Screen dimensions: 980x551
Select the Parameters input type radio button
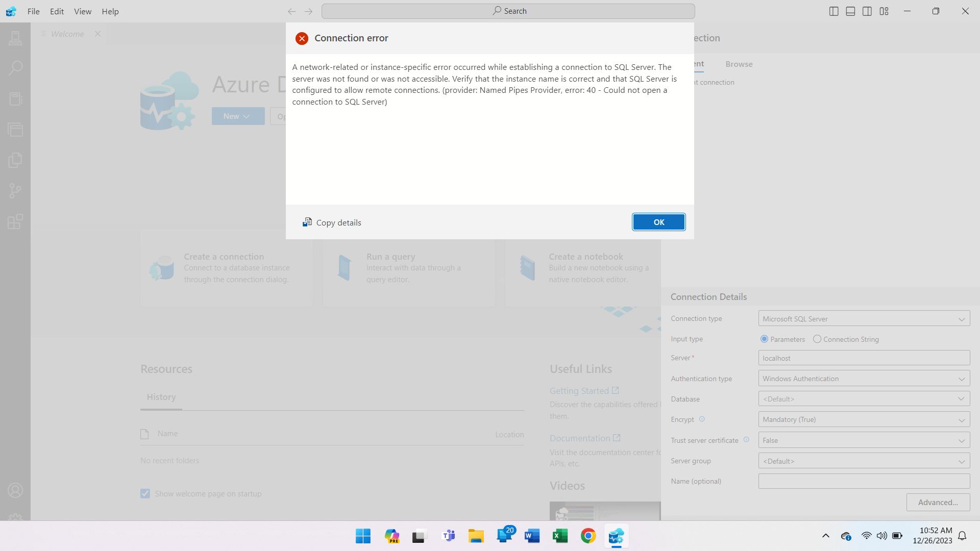pyautogui.click(x=764, y=339)
